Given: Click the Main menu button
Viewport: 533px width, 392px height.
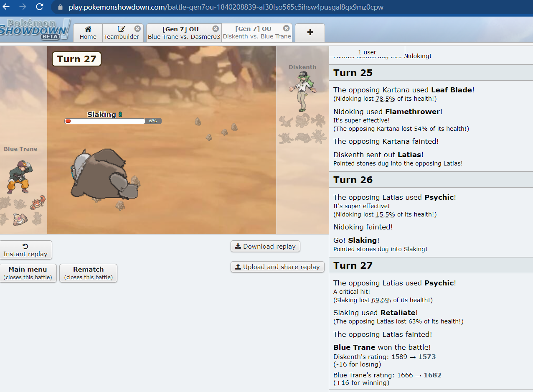Looking at the screenshot, I should click(28, 273).
